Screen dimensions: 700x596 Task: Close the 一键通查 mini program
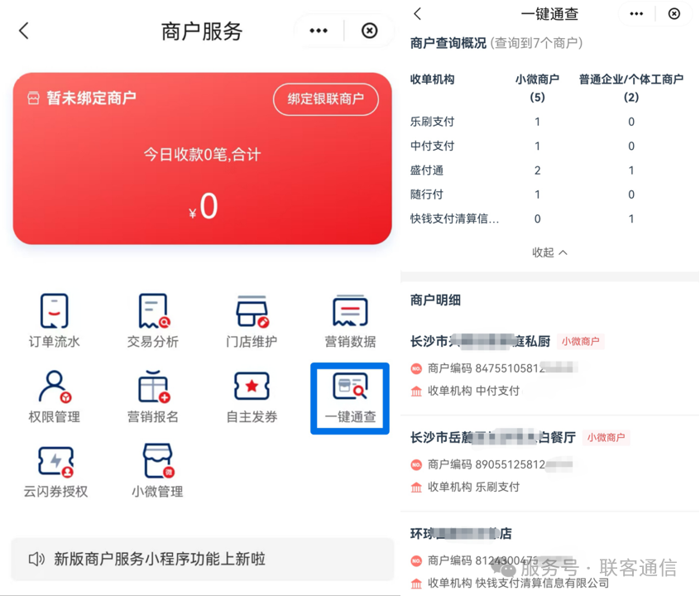(x=674, y=14)
